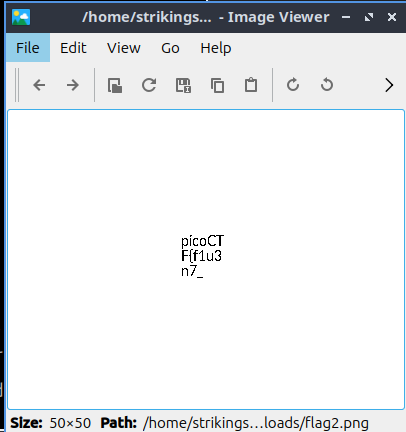This screenshot has height=432, width=406.
Task: Click the window title text
Action: 206,17
